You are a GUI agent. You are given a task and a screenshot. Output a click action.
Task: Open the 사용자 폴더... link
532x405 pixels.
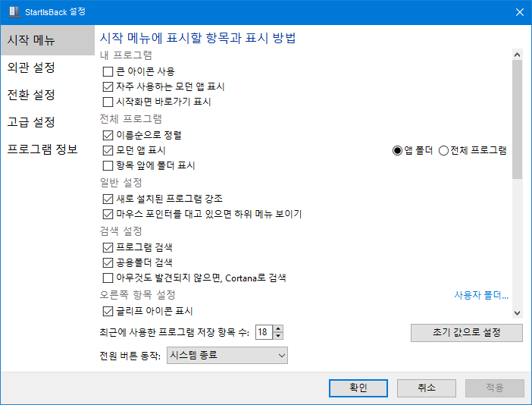pos(481,295)
